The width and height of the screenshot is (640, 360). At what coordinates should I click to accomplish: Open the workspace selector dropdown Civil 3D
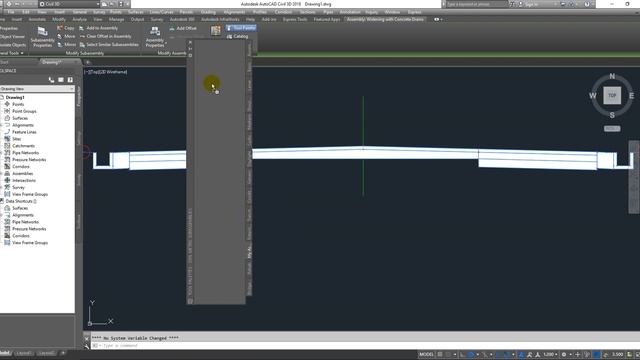[69, 4]
